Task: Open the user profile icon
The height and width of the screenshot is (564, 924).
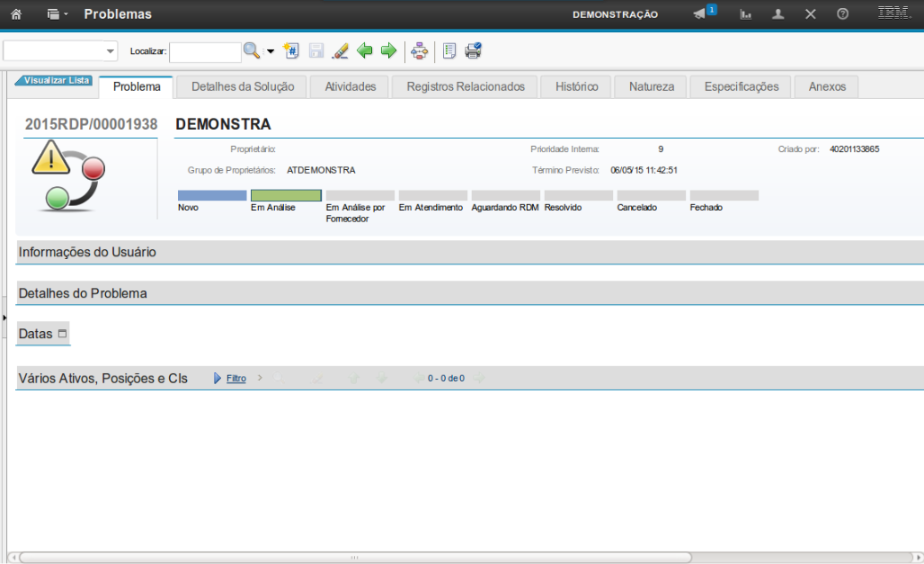Action: (x=778, y=14)
